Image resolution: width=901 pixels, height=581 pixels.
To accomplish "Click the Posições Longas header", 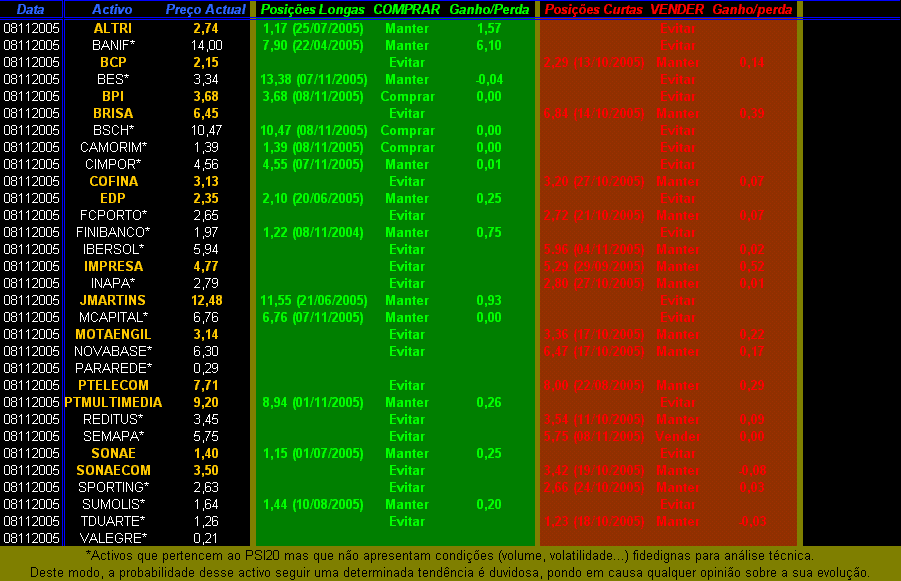I will pos(313,9).
